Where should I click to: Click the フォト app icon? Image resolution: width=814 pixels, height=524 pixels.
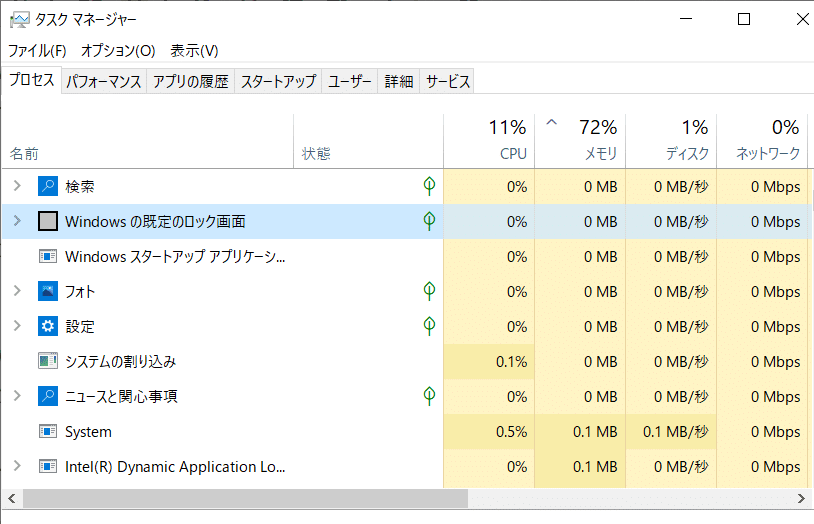[x=48, y=291]
